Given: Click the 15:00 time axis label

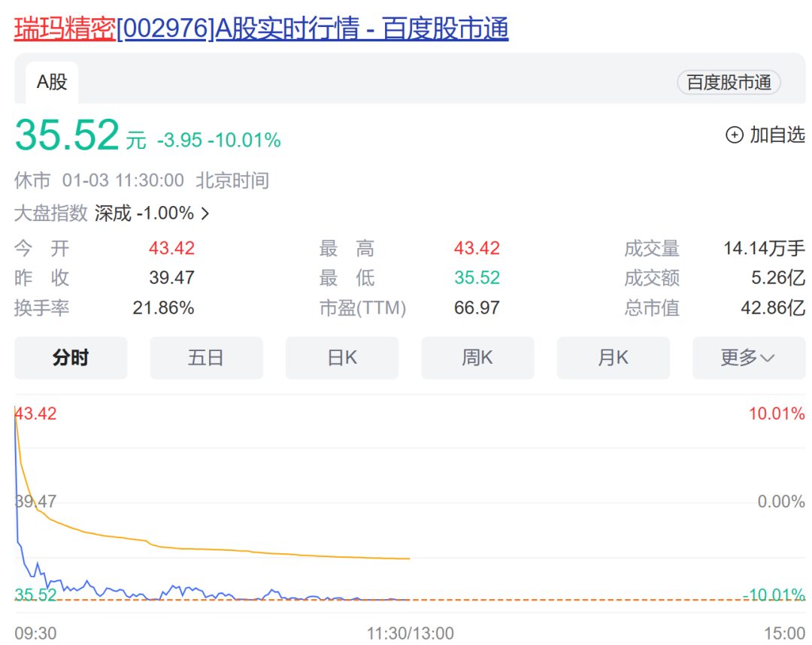Looking at the screenshot, I should click(x=784, y=633).
